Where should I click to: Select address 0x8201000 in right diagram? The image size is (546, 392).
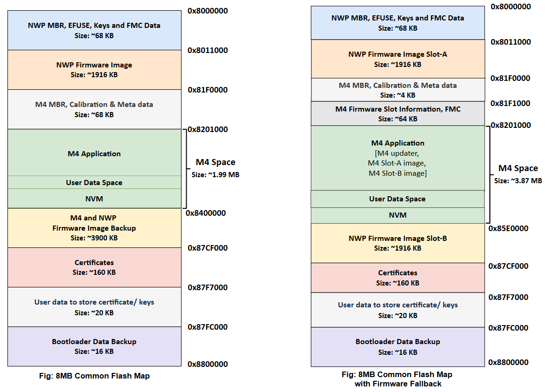511,125
